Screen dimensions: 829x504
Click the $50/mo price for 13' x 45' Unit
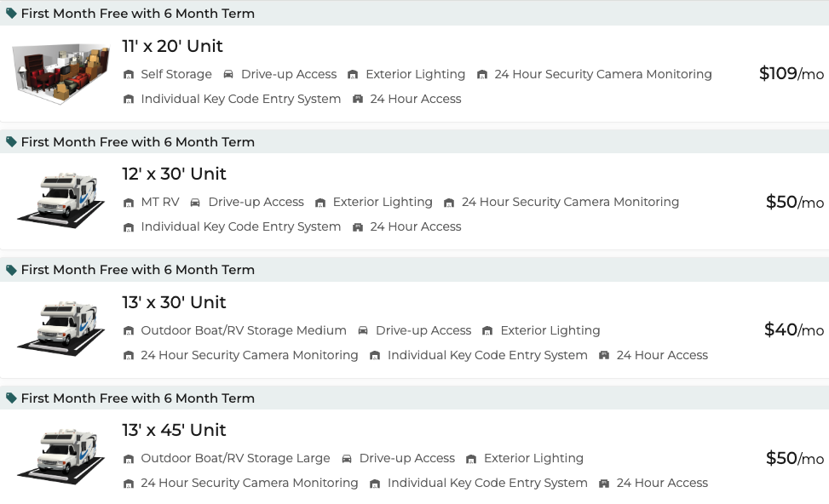coord(794,458)
